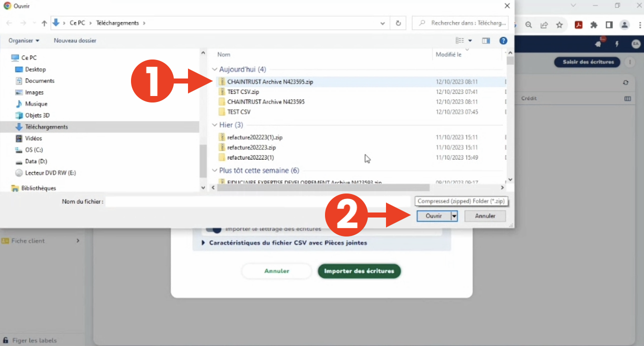
Task: Open the column settings icon near Crédit
Action: (x=627, y=98)
